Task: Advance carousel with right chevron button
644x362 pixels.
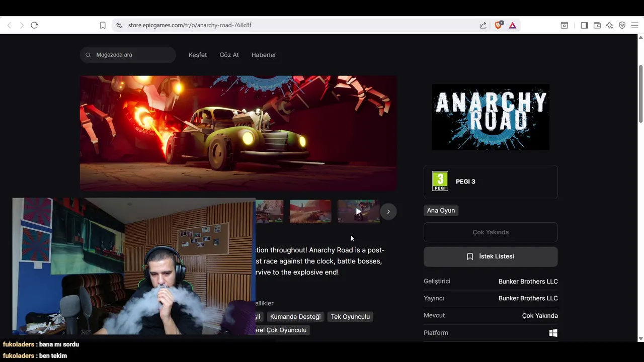Action: [388, 212]
